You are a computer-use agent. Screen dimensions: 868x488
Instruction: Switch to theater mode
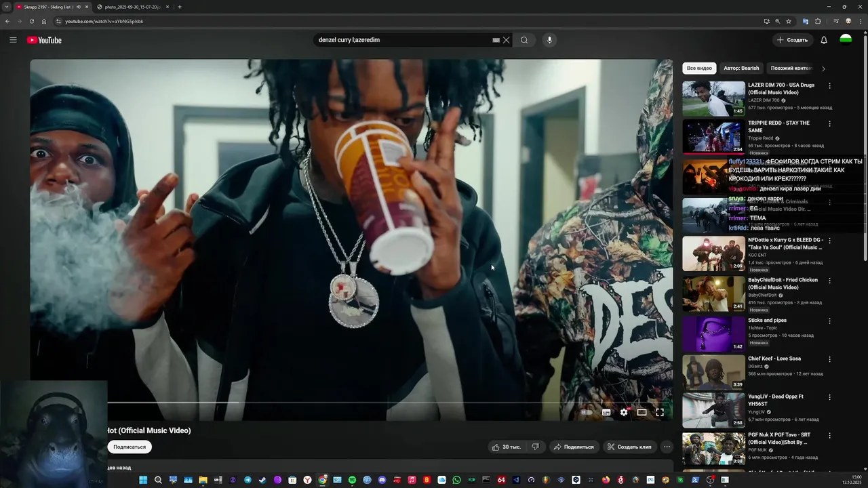click(642, 412)
